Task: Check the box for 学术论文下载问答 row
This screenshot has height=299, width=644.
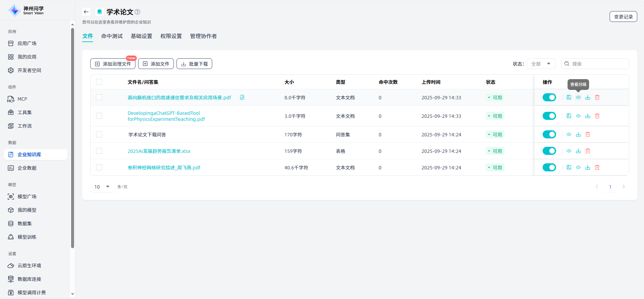Action: [99, 134]
